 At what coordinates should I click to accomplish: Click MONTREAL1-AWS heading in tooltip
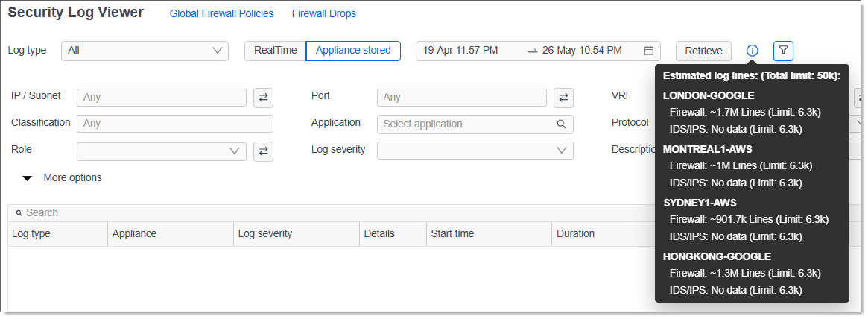(708, 150)
